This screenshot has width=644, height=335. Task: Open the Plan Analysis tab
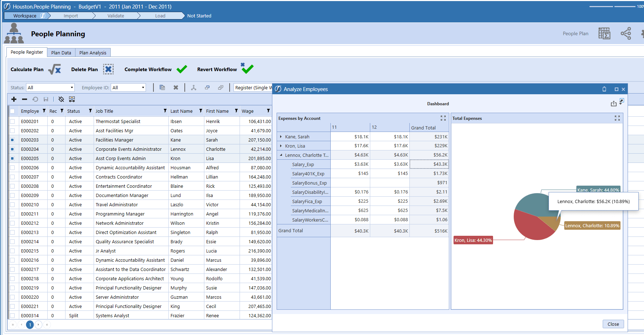click(93, 52)
